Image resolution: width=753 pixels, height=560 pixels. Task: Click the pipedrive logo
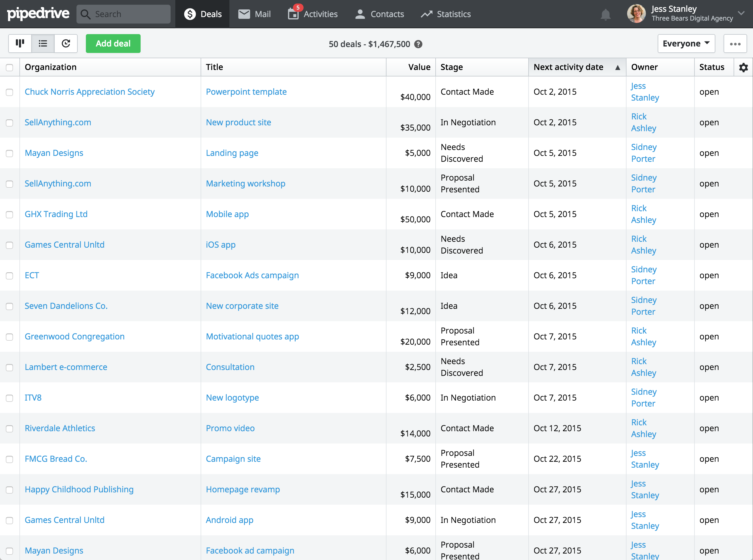tap(38, 14)
